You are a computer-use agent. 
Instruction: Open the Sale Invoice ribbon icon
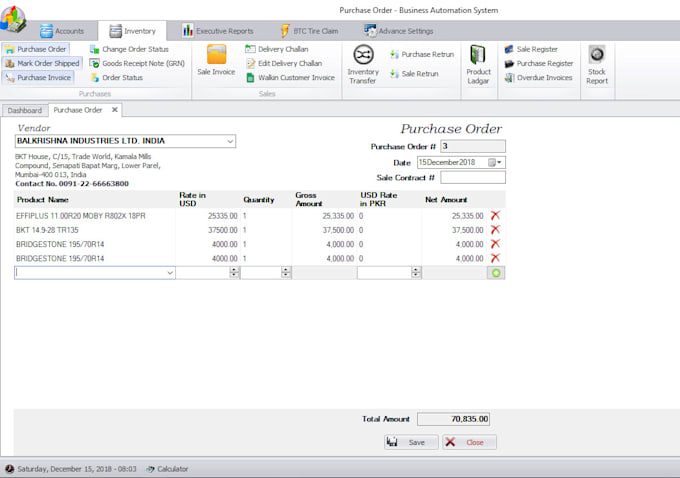216,61
